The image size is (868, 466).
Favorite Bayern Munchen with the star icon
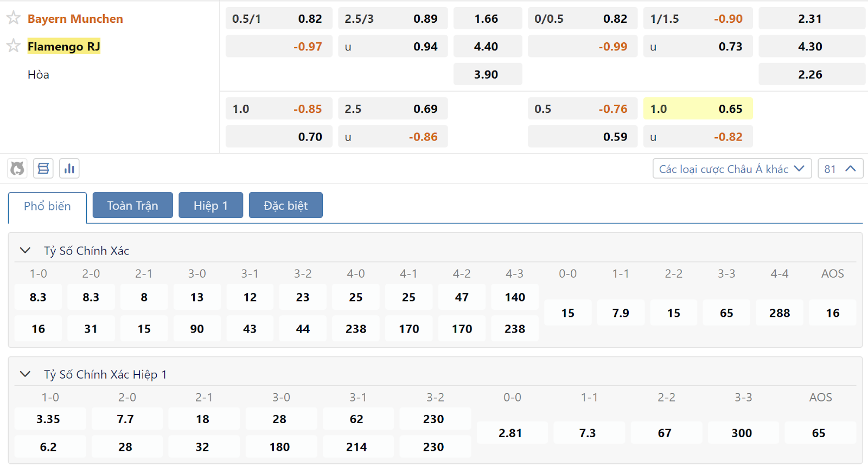point(14,18)
